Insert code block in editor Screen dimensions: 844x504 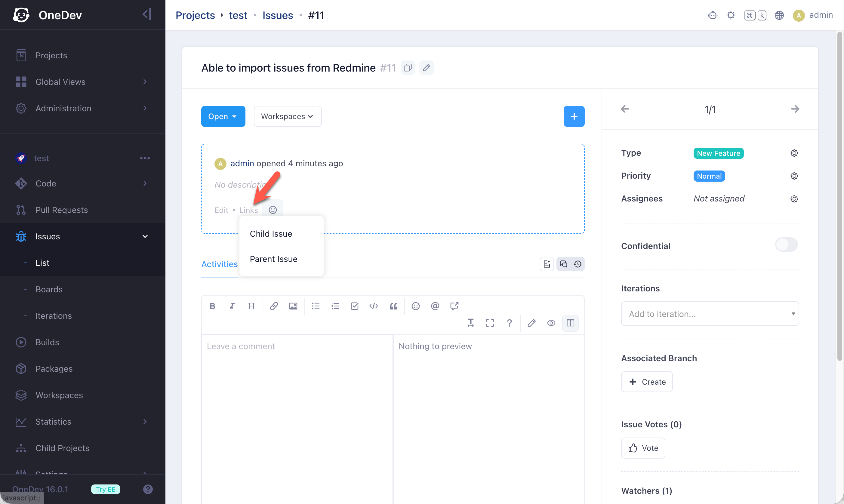[374, 306]
